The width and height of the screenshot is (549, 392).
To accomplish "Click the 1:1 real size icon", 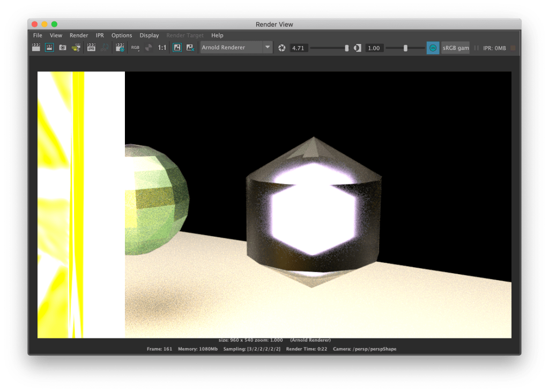I will pos(162,48).
